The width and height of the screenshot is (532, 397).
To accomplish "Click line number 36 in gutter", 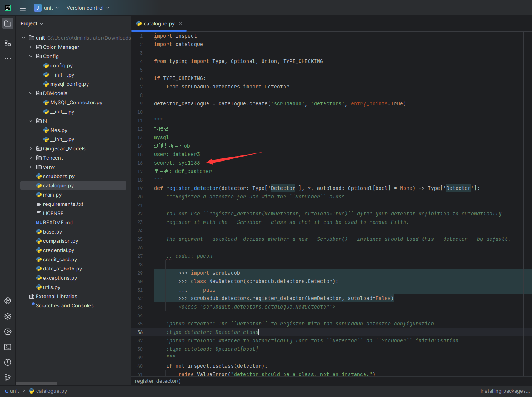I will coord(140,332).
